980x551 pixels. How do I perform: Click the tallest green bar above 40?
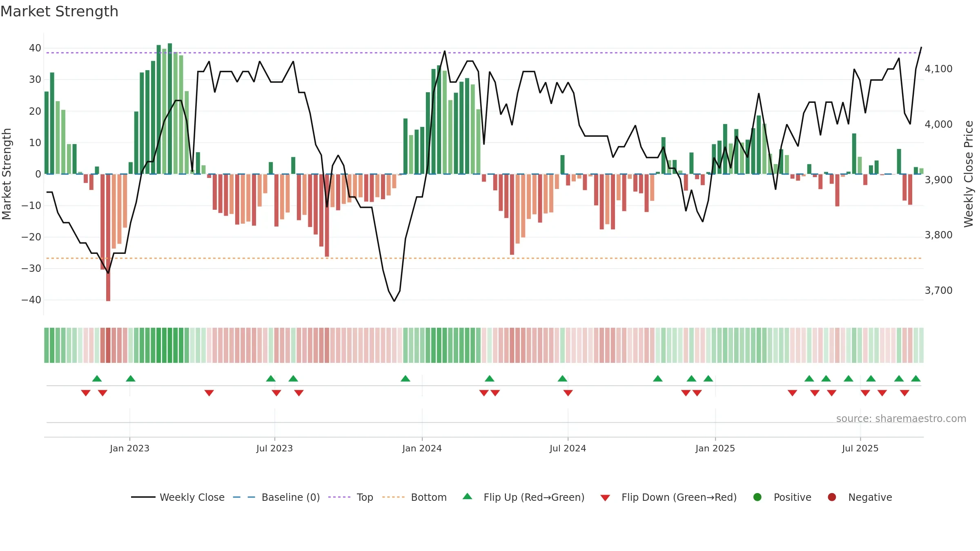[170, 109]
